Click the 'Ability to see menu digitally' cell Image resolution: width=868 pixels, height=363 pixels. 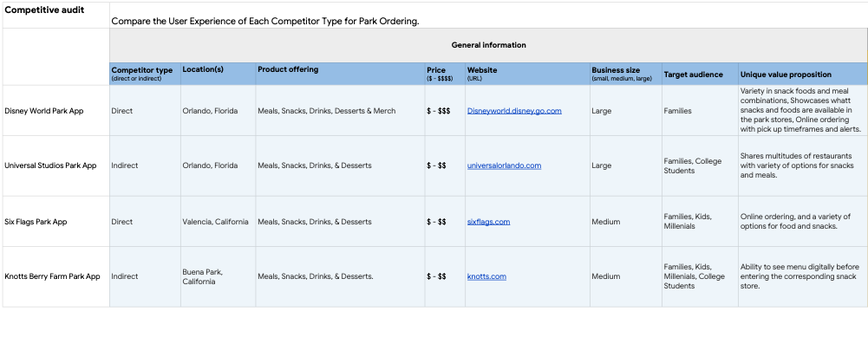(x=803, y=276)
